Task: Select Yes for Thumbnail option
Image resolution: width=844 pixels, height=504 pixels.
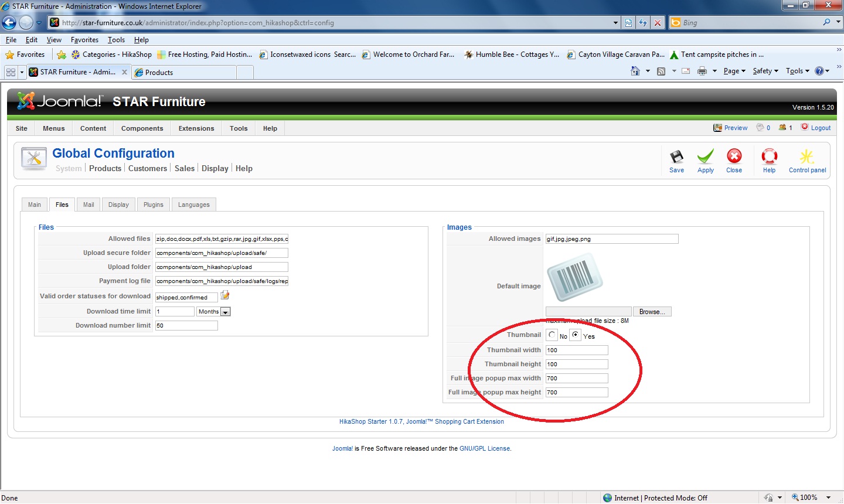Action: point(576,335)
